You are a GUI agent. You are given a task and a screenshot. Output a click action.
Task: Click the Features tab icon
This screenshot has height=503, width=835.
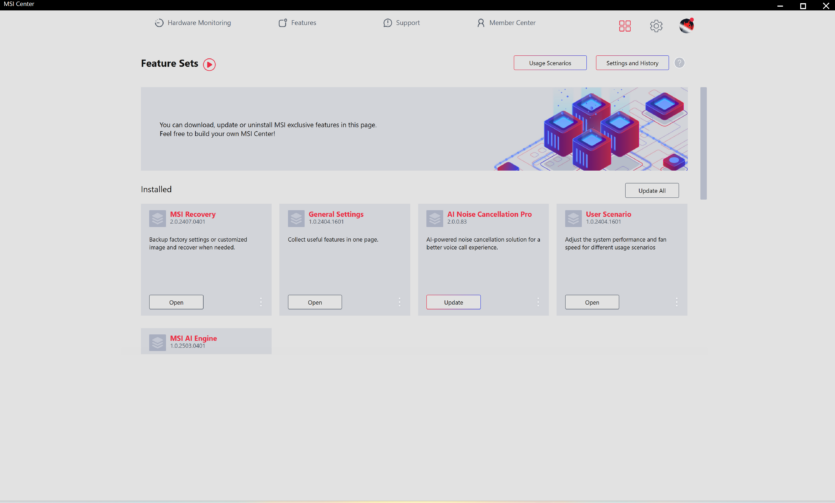283,23
